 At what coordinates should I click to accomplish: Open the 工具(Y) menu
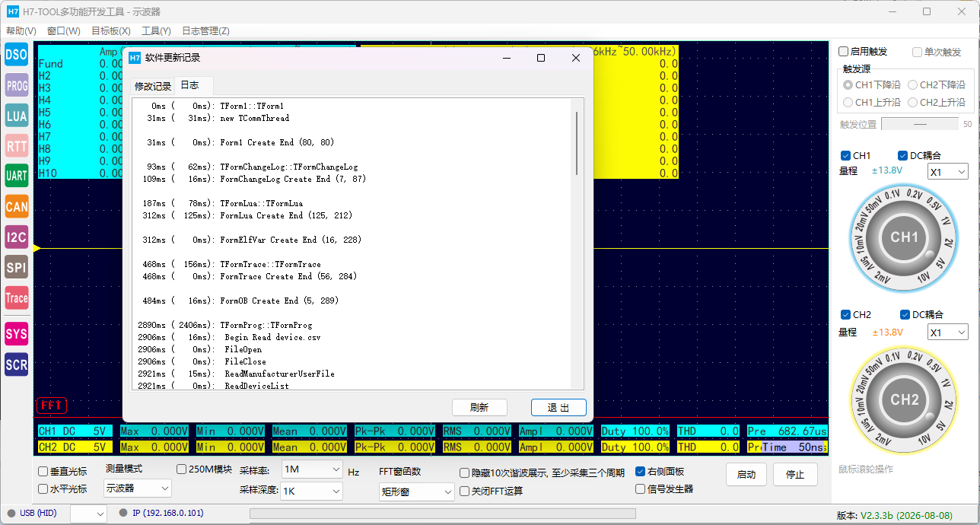coord(156,31)
